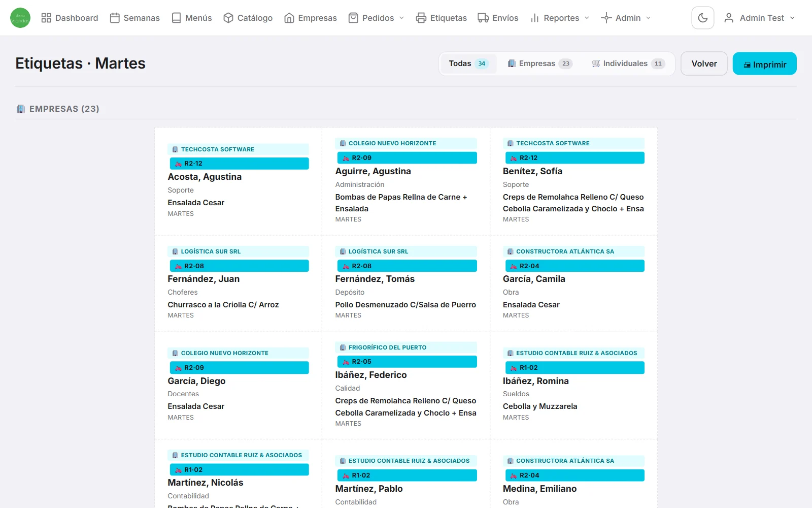Click the Envíos truck icon
The image size is (812, 508).
pos(483,18)
